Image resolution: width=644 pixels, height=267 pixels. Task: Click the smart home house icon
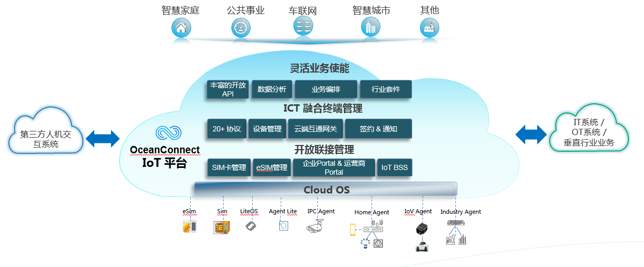pos(181,27)
